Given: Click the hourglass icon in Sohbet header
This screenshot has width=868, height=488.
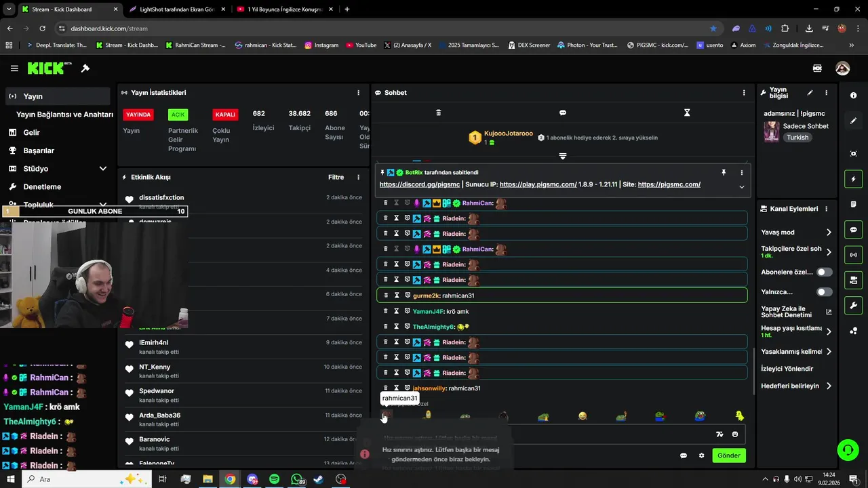Looking at the screenshot, I should [x=687, y=113].
